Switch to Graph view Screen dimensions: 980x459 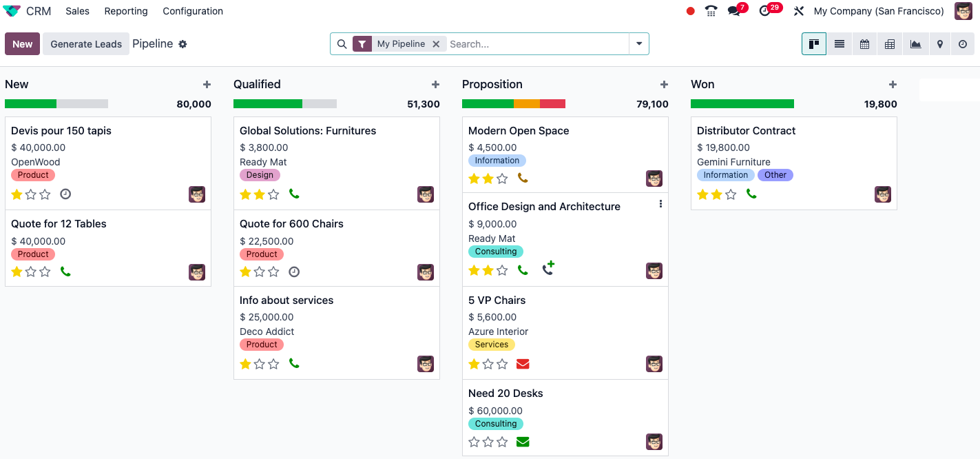pyautogui.click(x=915, y=44)
